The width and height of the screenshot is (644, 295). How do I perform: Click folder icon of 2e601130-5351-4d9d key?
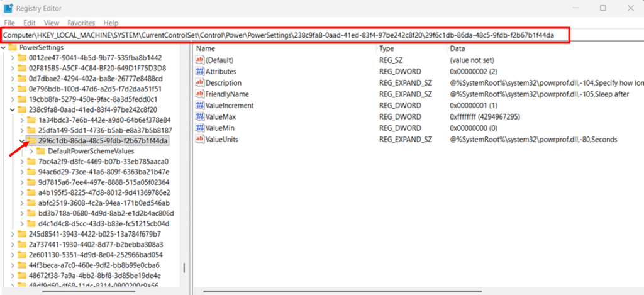[22, 255]
